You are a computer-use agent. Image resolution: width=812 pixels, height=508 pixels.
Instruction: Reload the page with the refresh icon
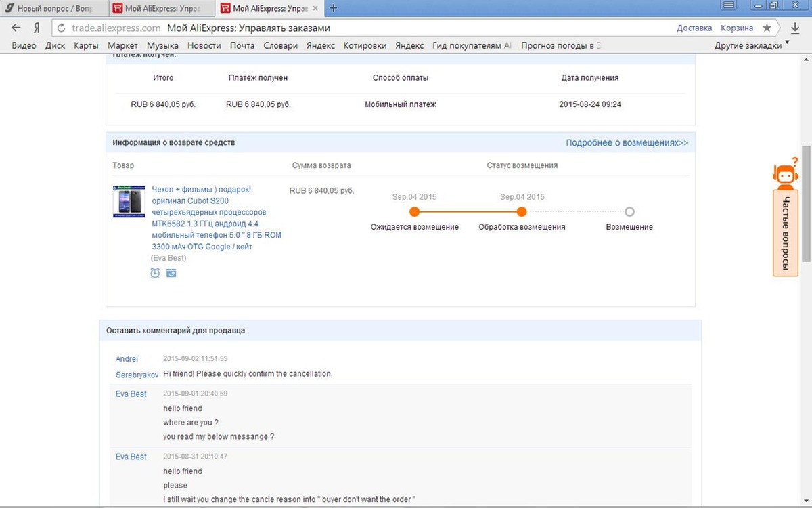(61, 28)
